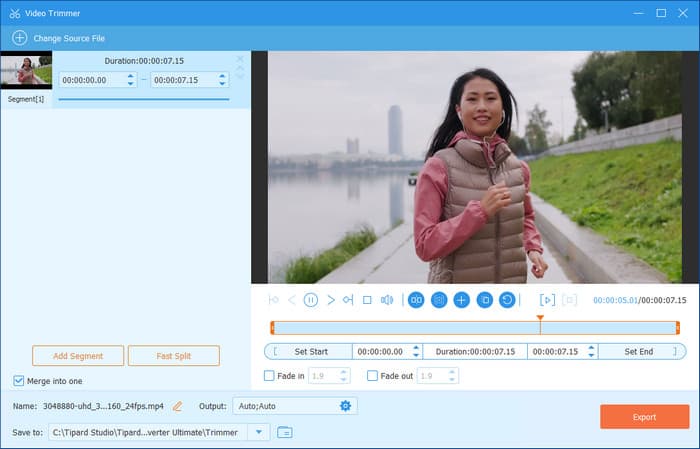Viewport: 700px width, 449px height.
Task: Click the reset circular arrow icon
Action: [x=507, y=300]
